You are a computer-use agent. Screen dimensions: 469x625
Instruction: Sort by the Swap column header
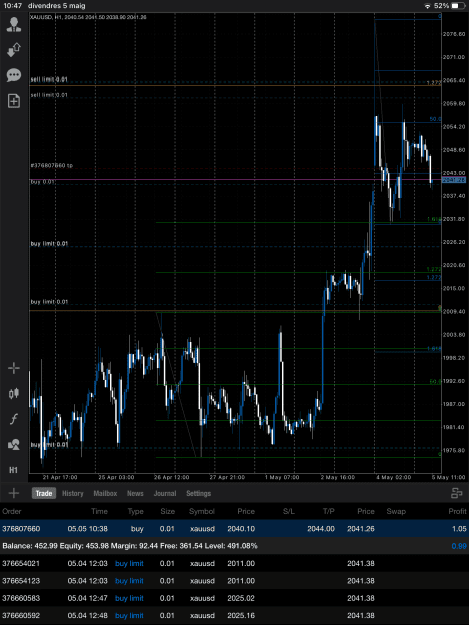[x=396, y=511]
